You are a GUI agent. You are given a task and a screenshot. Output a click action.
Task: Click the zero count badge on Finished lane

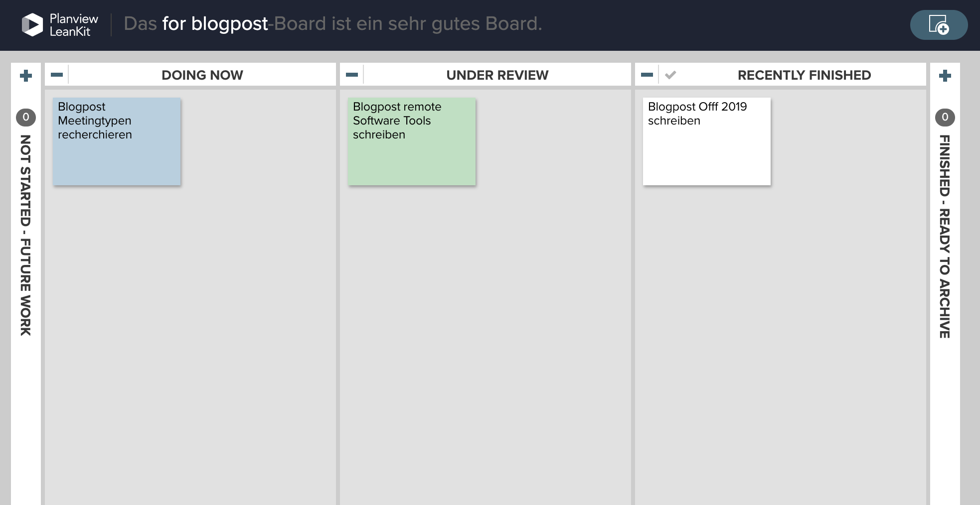(x=945, y=118)
